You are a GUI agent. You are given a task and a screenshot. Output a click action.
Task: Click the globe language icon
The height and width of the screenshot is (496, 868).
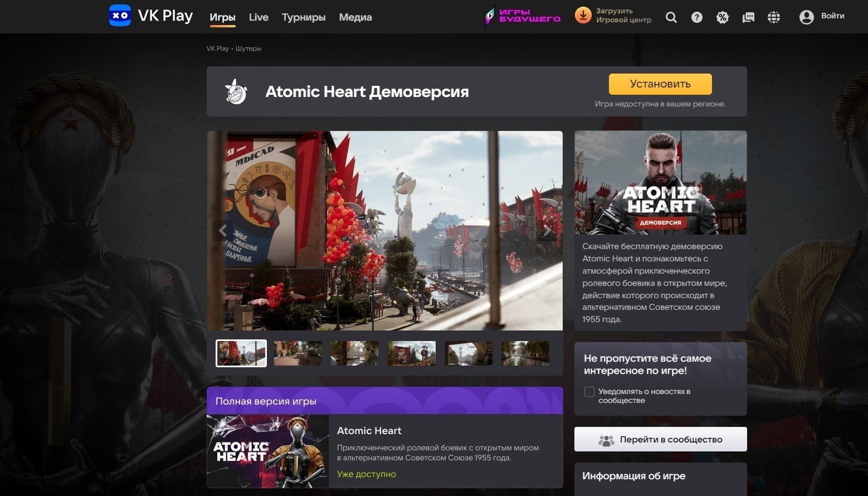click(x=773, y=17)
